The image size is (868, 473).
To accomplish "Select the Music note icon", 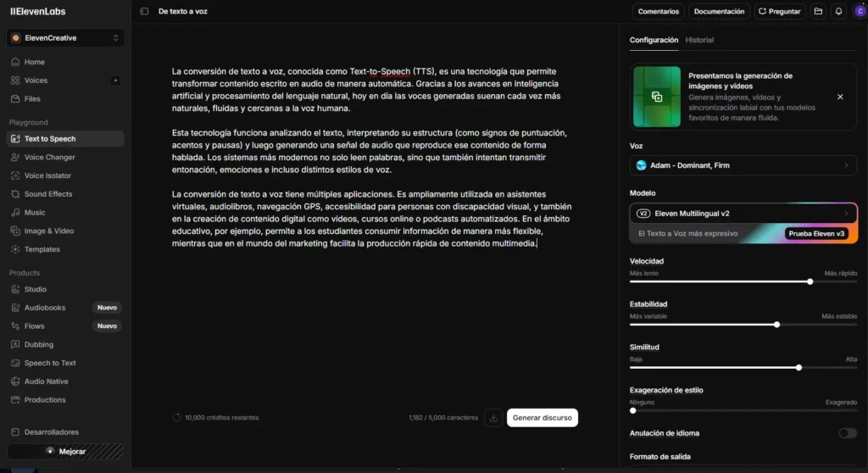I will tap(15, 213).
